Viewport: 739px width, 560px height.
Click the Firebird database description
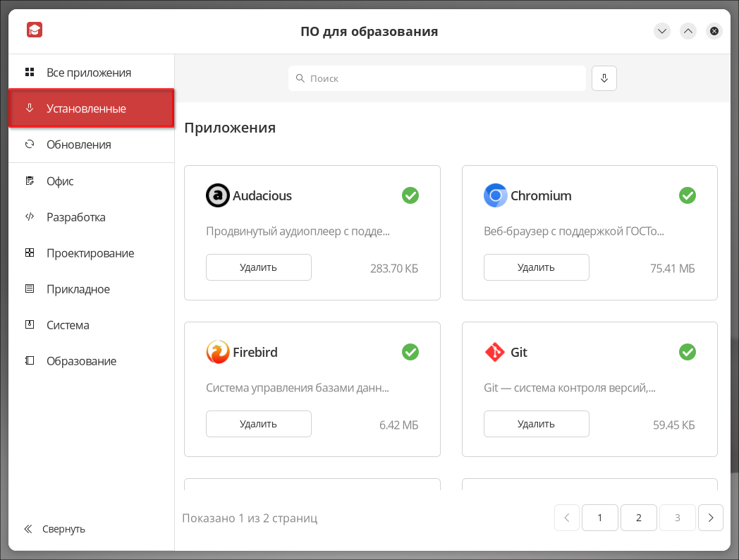point(298,387)
